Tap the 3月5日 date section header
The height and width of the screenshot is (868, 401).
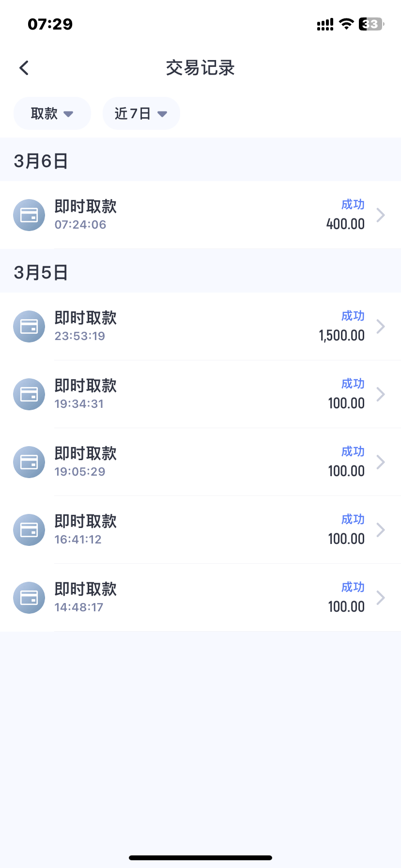pos(41,273)
